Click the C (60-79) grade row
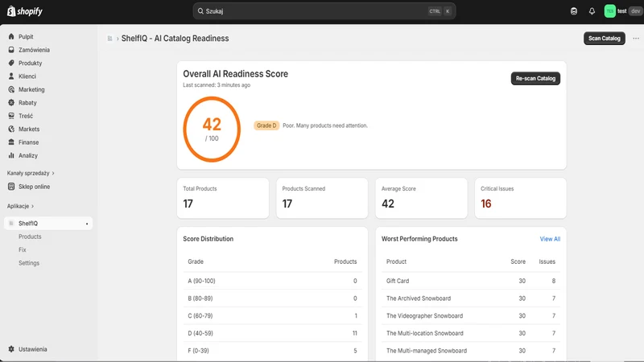 tap(272, 315)
